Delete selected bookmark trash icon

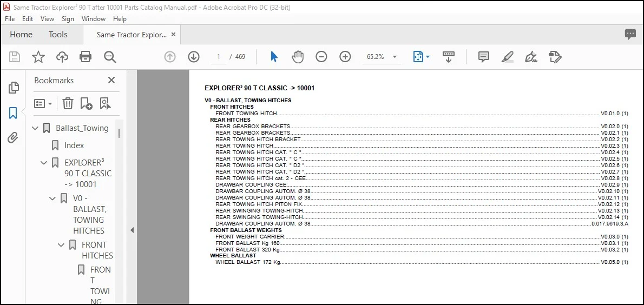point(68,103)
